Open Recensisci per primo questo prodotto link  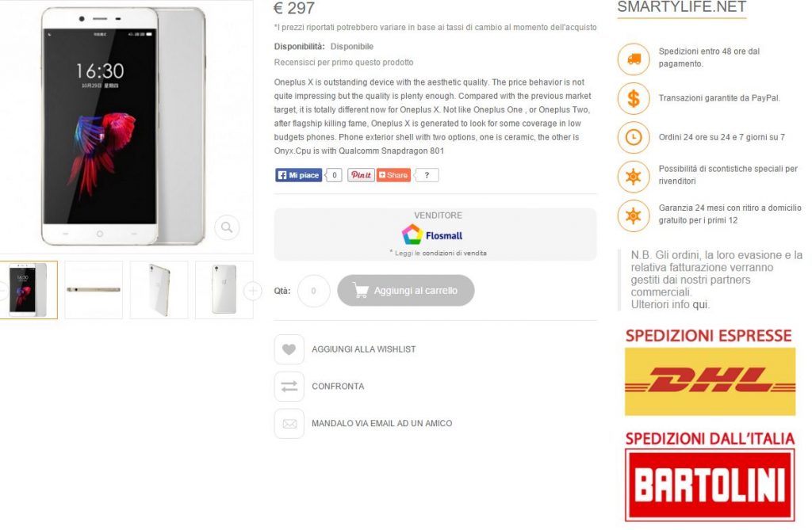pyautogui.click(x=344, y=62)
